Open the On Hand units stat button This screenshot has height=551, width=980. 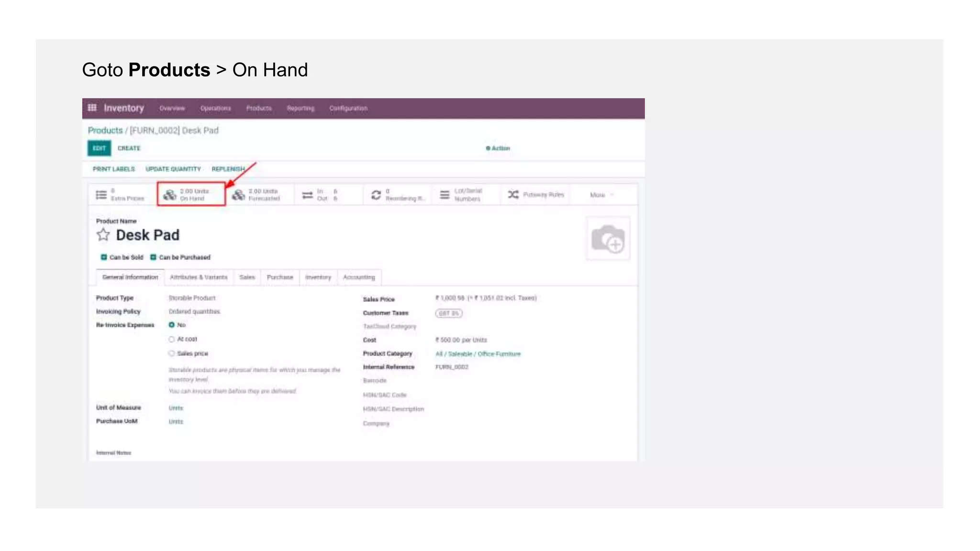[191, 195]
